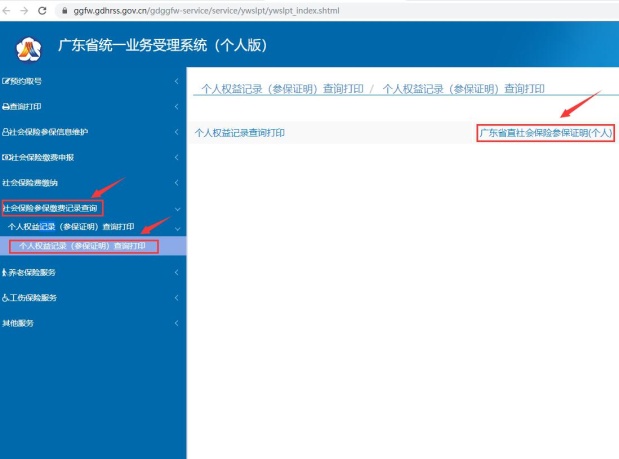Collapse 社会保险参保缴费记录查询 section chevron
The width and height of the screenshot is (619, 459).
(177, 209)
